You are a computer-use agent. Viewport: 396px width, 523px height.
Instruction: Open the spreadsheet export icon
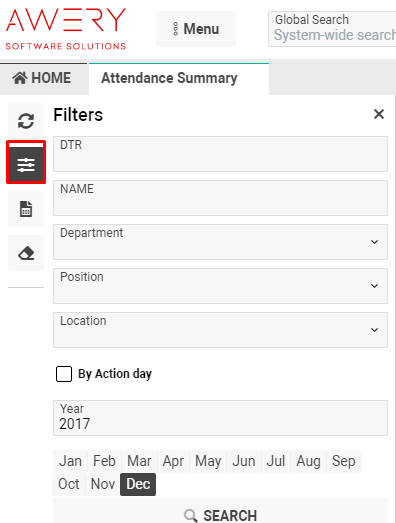point(26,209)
